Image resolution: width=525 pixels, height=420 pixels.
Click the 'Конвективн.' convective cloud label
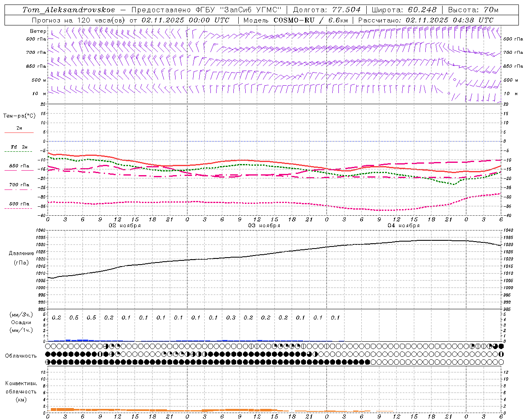(21, 383)
